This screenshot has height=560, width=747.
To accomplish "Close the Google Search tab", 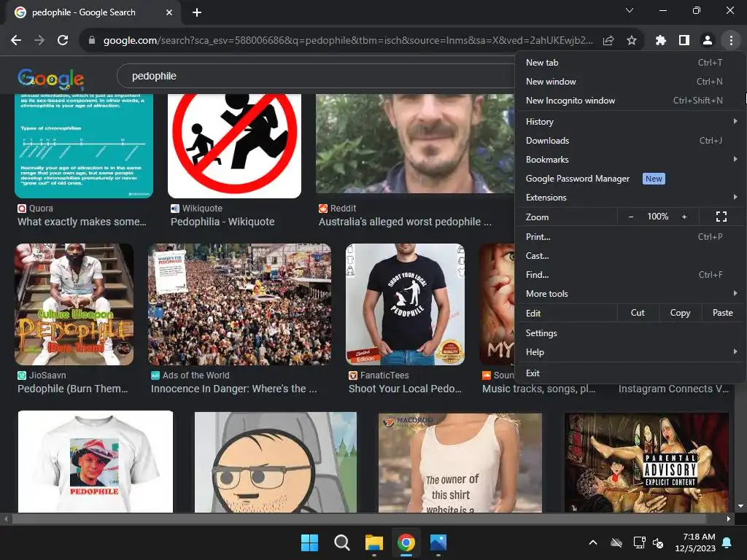I will tap(169, 12).
